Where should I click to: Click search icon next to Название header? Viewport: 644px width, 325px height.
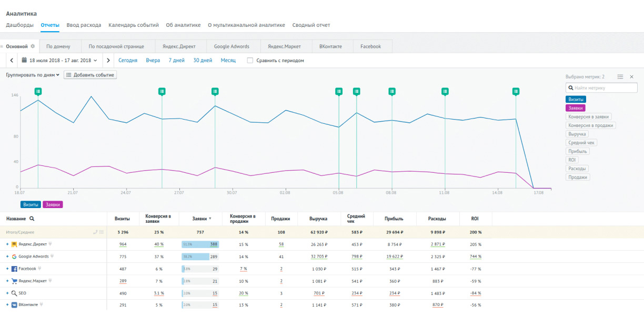pos(32,219)
